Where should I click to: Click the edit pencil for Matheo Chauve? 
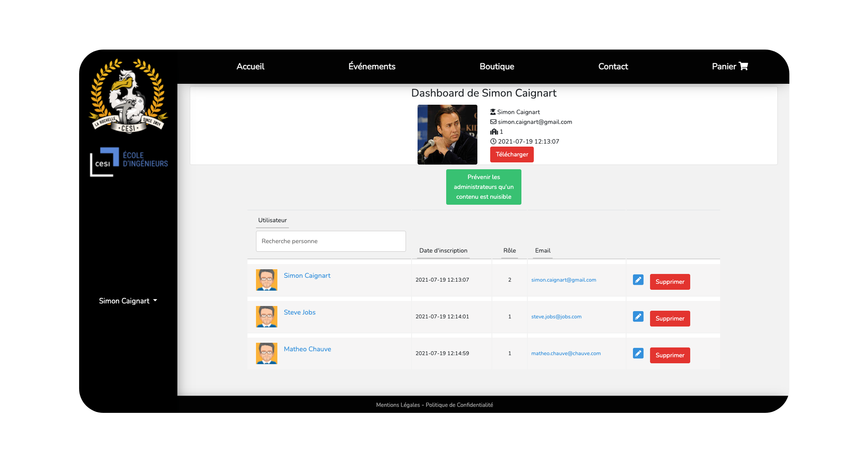tap(638, 353)
